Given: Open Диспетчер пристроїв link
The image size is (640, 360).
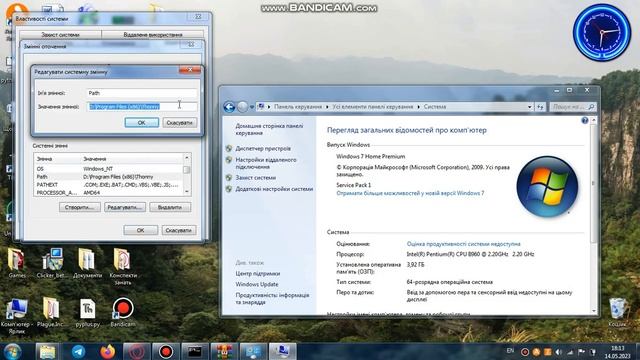Looking at the screenshot, I should 263,149.
